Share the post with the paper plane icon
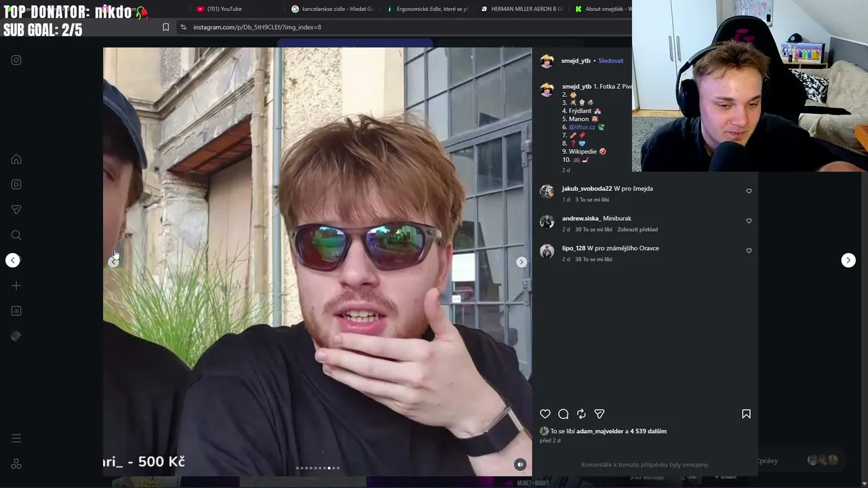The image size is (868, 488). pos(599,414)
